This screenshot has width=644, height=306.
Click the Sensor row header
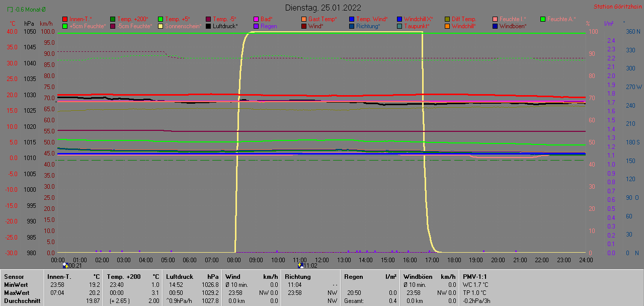(14, 277)
